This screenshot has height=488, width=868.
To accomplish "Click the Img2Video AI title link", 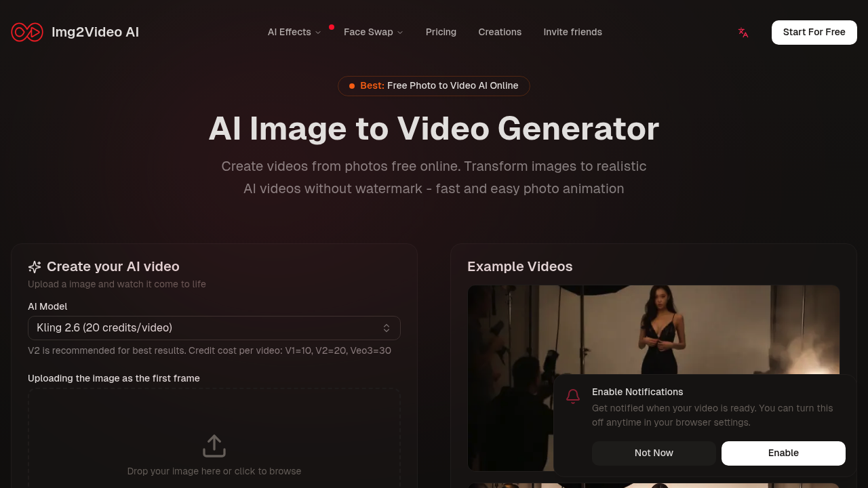I will (95, 32).
